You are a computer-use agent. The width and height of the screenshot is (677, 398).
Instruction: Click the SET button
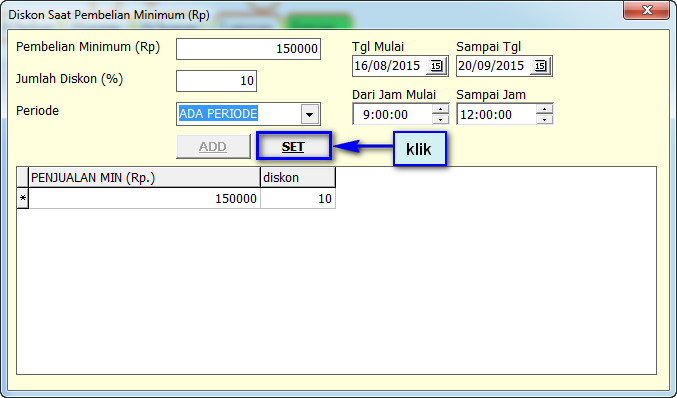[x=294, y=146]
